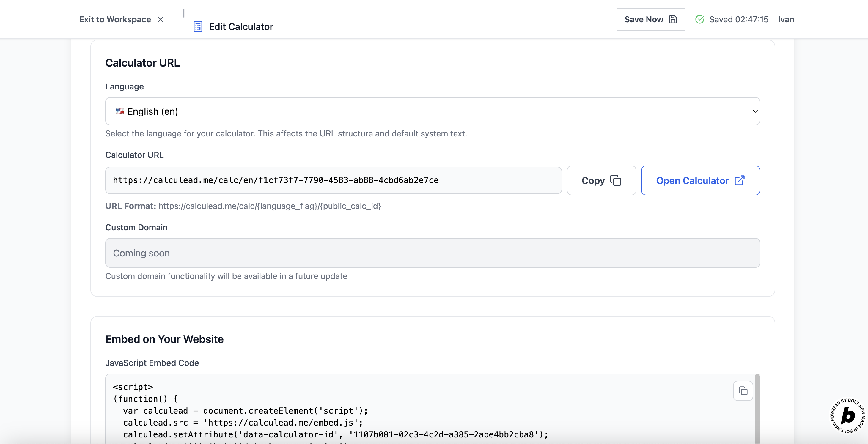Image resolution: width=868 pixels, height=444 pixels.
Task: Click the copy icon in Copy button
Action: 616,181
